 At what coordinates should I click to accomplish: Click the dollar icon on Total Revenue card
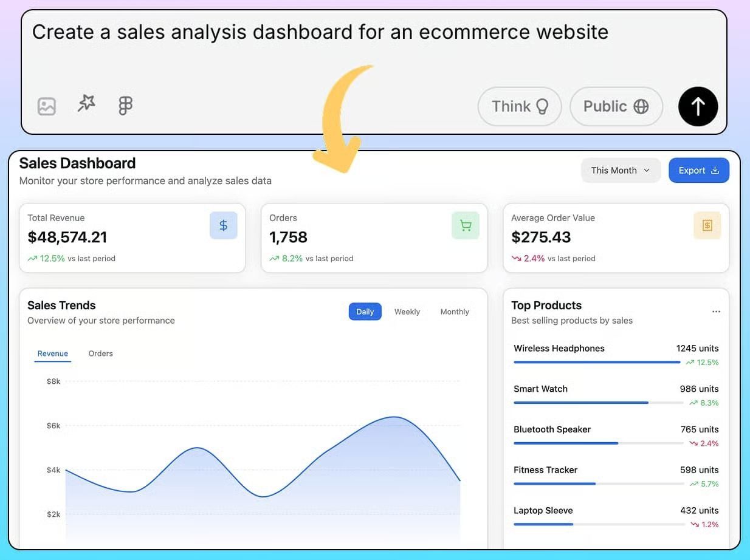(223, 225)
